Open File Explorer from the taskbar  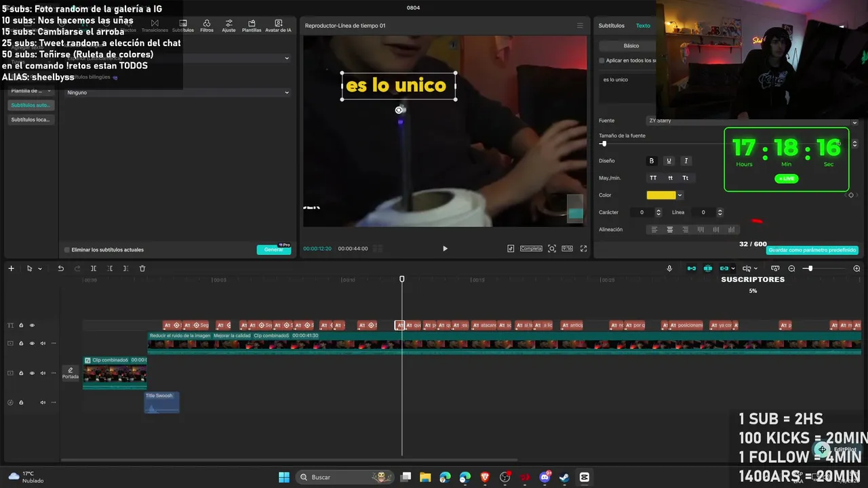(425, 477)
